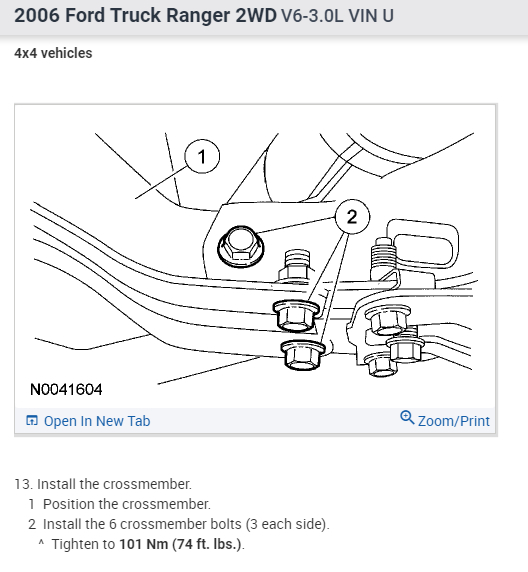Click sub-step 'Position the crossmember.'
The width and height of the screenshot is (528, 572).
pos(127,504)
